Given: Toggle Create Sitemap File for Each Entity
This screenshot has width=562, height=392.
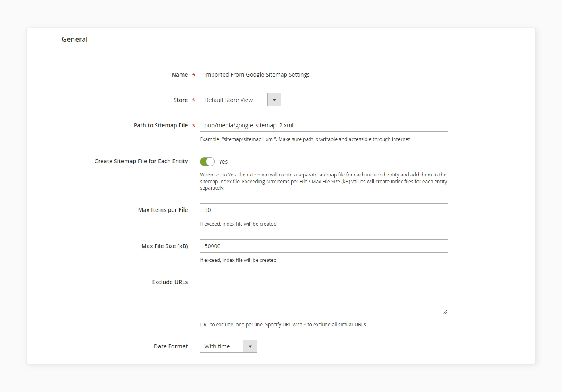Looking at the screenshot, I should 207,162.
